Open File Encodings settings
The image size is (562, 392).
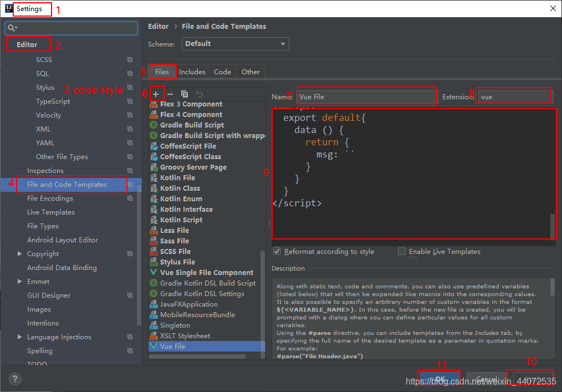tap(50, 198)
